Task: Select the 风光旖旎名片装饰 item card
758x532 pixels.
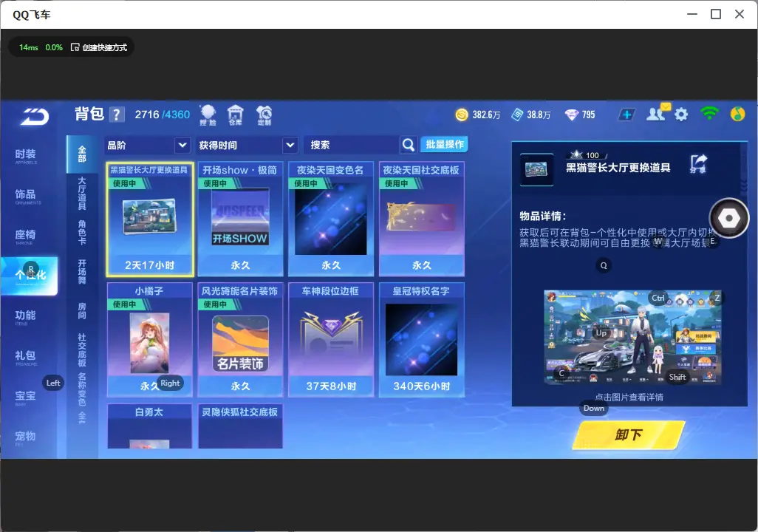Action: [240, 340]
